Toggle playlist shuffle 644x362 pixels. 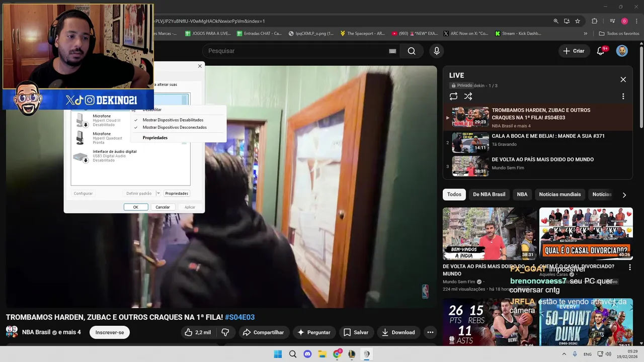click(468, 96)
